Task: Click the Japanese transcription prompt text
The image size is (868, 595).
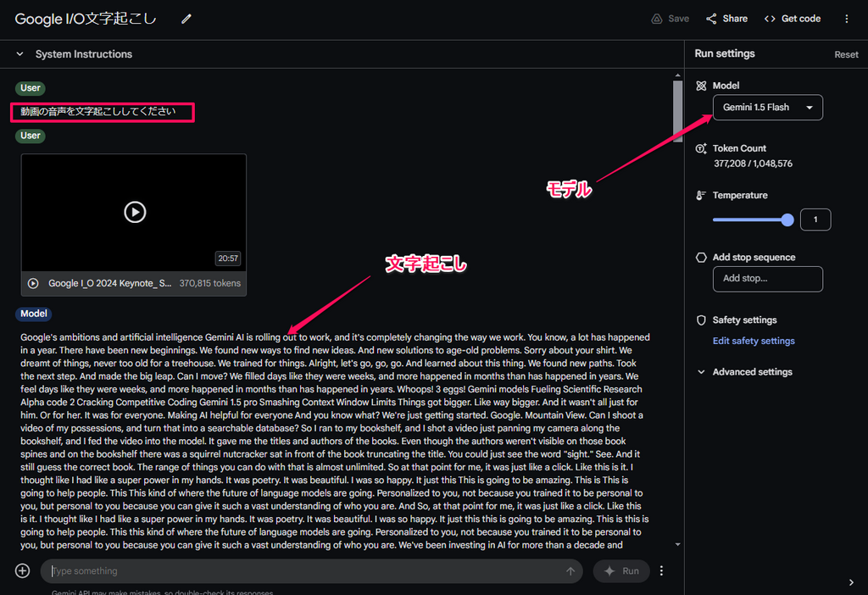Action: [x=98, y=112]
